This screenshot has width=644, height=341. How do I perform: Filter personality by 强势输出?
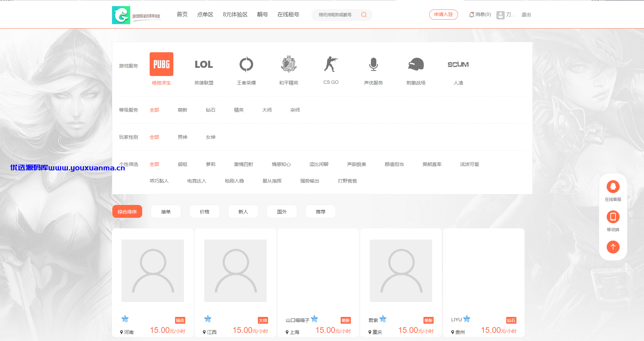(x=310, y=181)
